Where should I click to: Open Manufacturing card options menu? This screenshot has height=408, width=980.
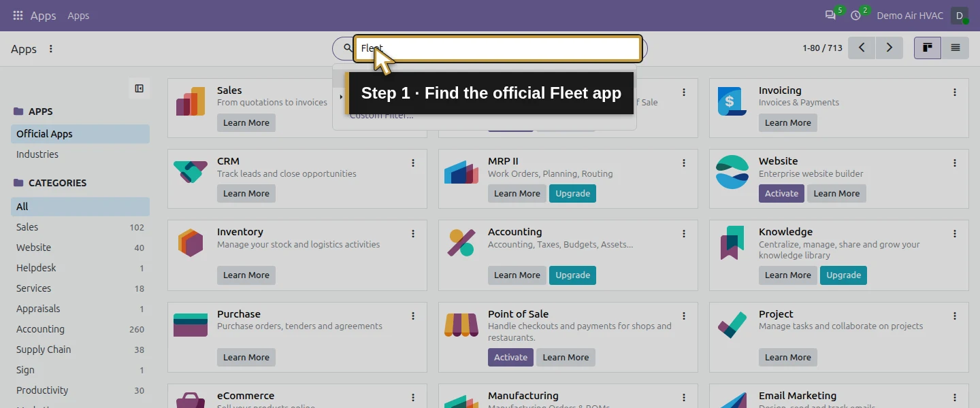(684, 398)
